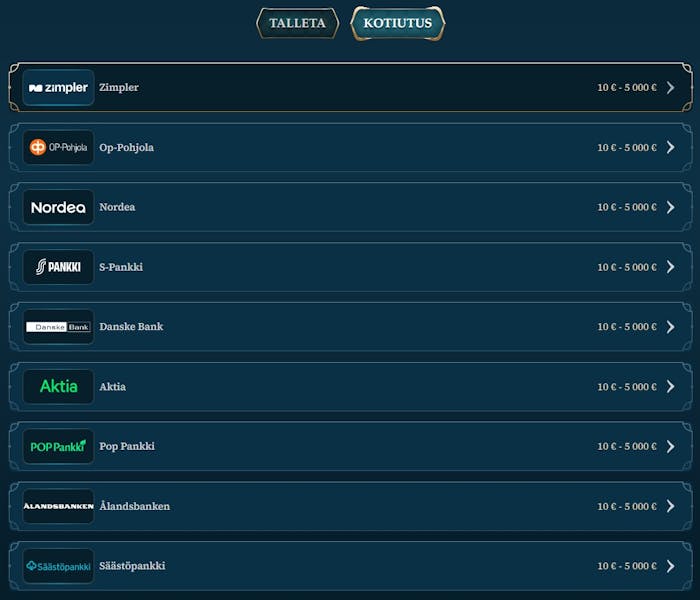The image size is (700, 600).
Task: Choose the Ålandsbanken payment method name
Action: click(134, 506)
